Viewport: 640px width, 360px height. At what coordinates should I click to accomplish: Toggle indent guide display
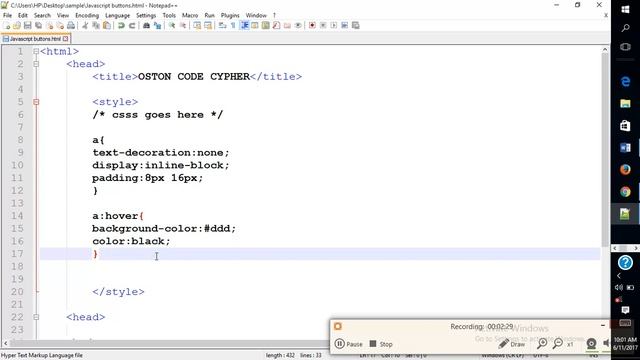(x=244, y=25)
